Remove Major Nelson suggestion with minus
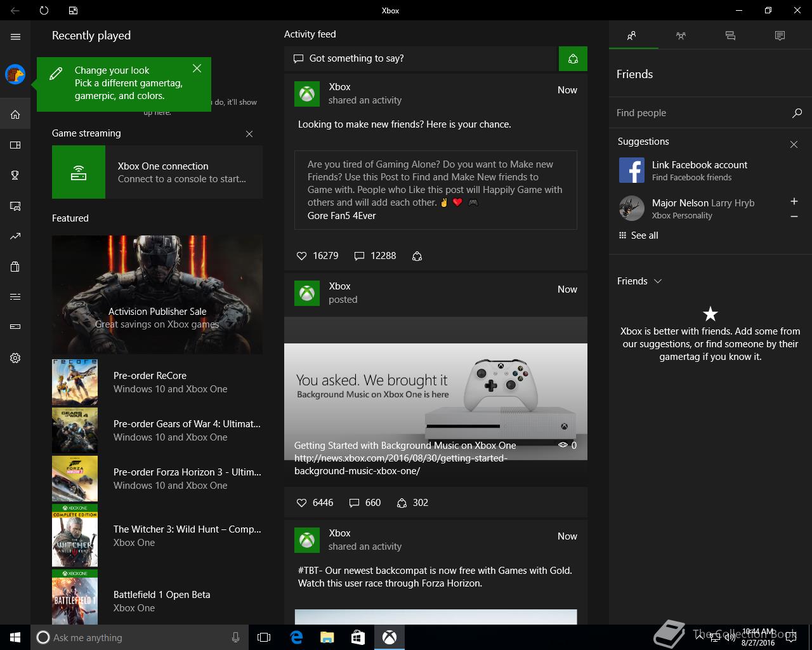The image size is (812, 650). click(x=794, y=216)
